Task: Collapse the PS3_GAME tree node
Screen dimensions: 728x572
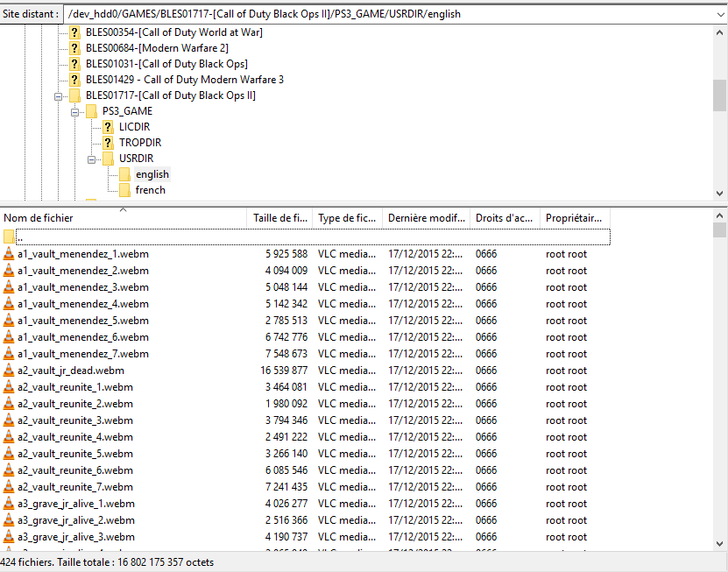Action: [74, 112]
